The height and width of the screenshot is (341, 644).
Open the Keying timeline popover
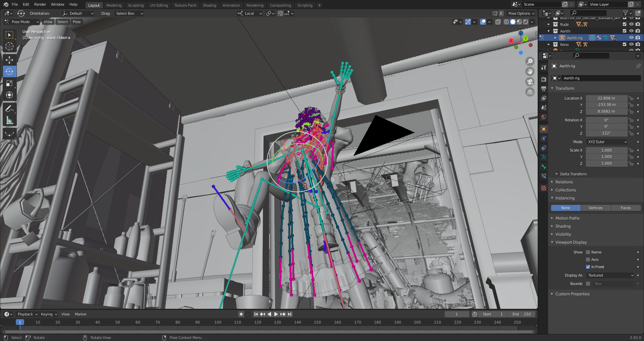49,314
